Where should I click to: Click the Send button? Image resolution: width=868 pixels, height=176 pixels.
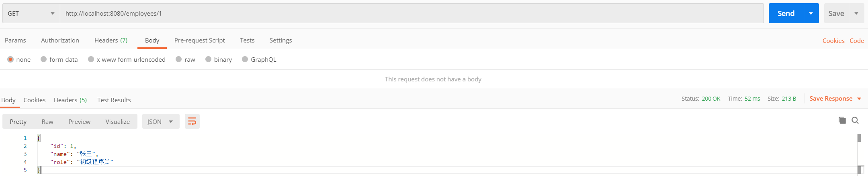coord(786,14)
